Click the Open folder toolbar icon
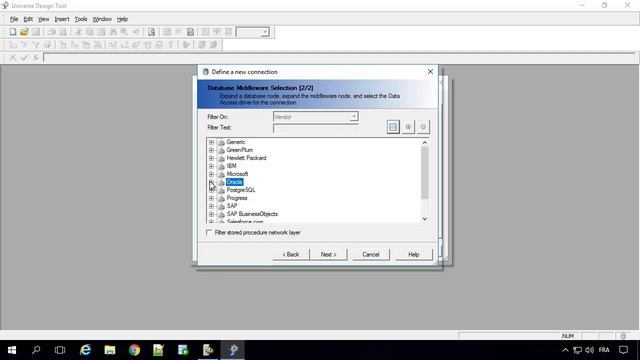Viewport: 640px width, 360px height. [x=24, y=32]
